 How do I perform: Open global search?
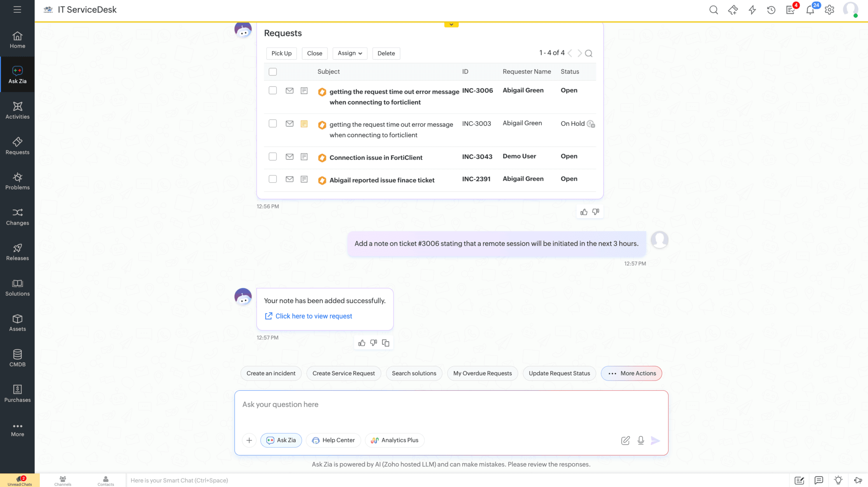tap(714, 9)
